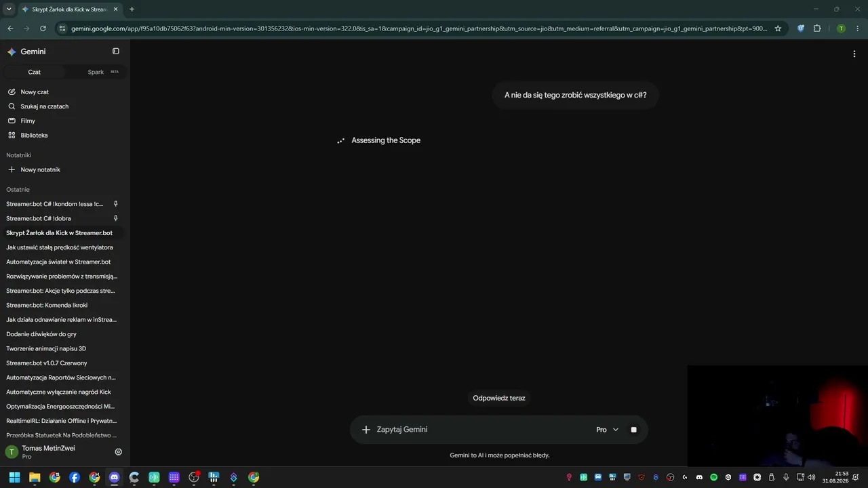Click the Zapytaj Gemini prompt field
The image size is (868, 488).
tap(481, 430)
